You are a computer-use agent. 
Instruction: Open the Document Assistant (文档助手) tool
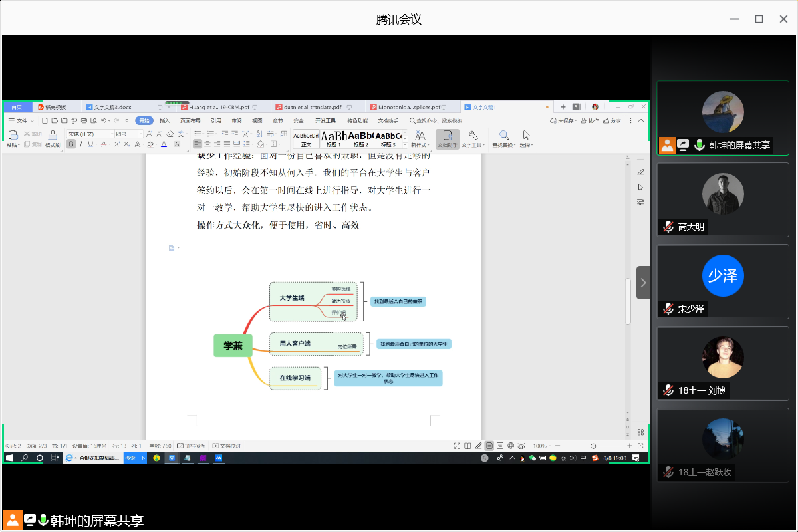pyautogui.click(x=447, y=138)
